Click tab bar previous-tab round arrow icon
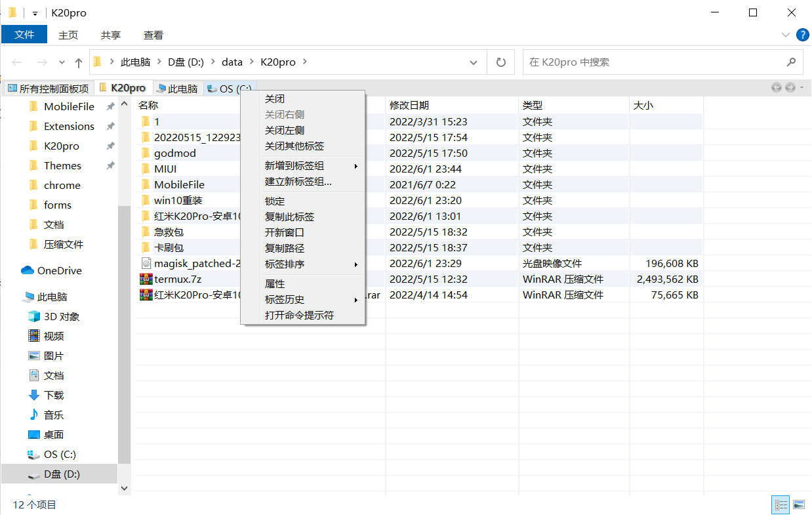 point(776,87)
